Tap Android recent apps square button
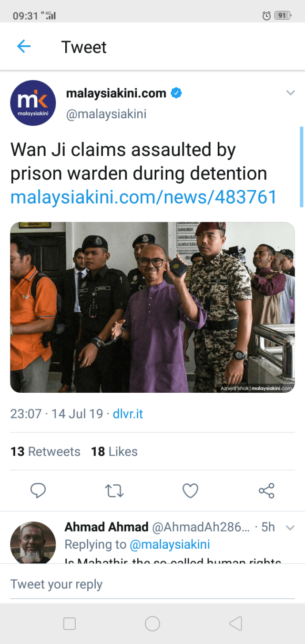This screenshot has height=644, width=305. (x=70, y=624)
